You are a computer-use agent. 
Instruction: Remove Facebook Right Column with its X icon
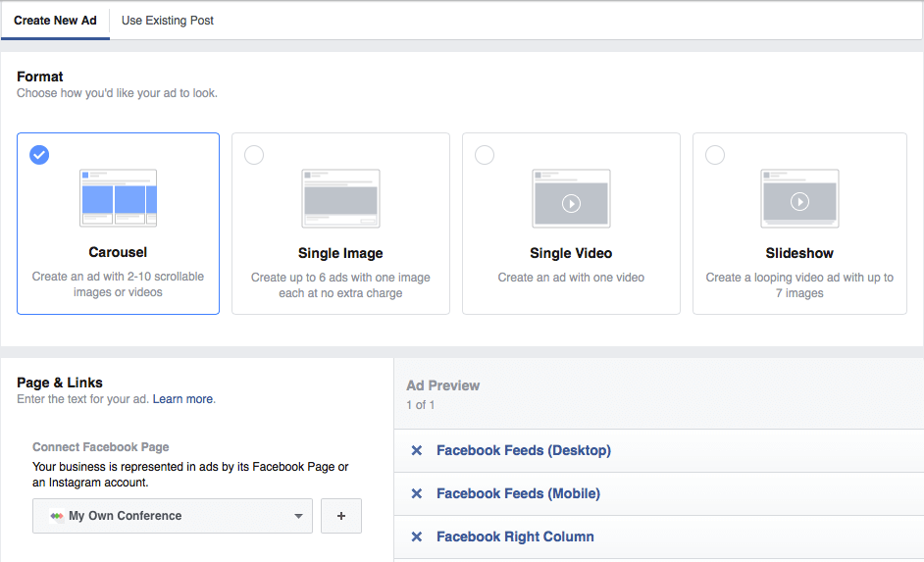click(x=417, y=536)
